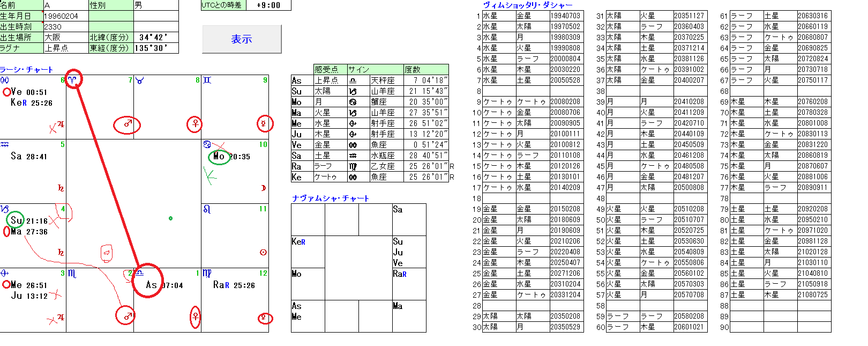Screen dimensions: 868x346
Task: Click the ナヴァムシャ・チャート heading
Action: (331, 198)
